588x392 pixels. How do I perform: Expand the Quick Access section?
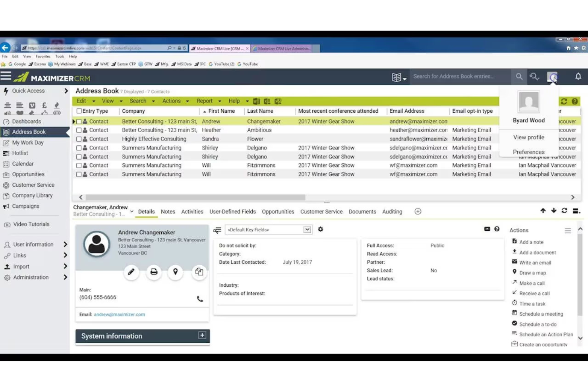(x=66, y=91)
